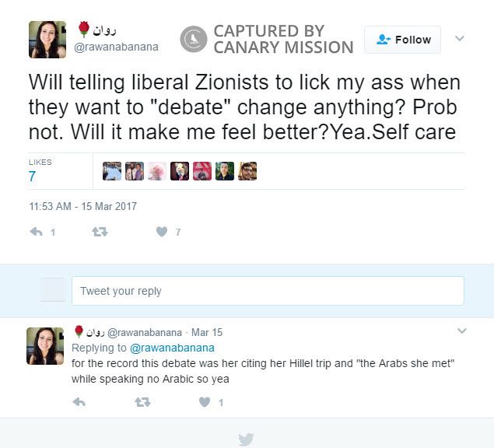494x448 pixels.
Task: Expand the reply tweet options chevron
Action: pyautogui.click(x=462, y=331)
